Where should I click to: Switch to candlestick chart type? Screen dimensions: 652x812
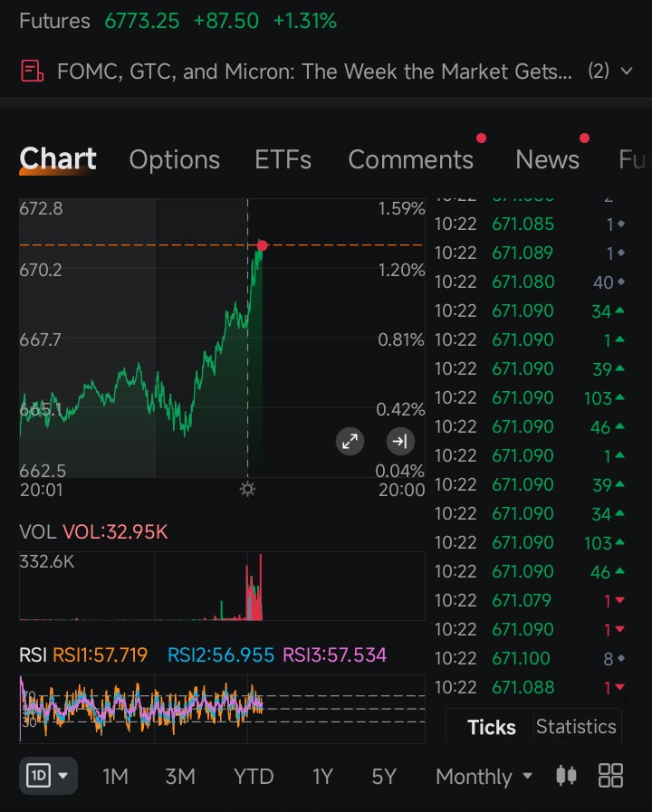point(566,776)
